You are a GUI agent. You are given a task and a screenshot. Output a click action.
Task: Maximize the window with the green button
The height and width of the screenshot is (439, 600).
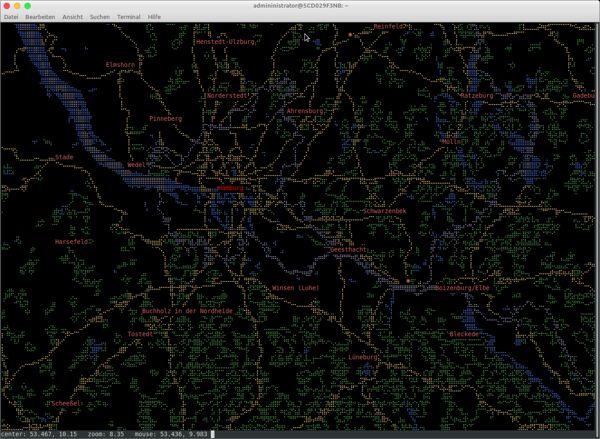coord(28,6)
